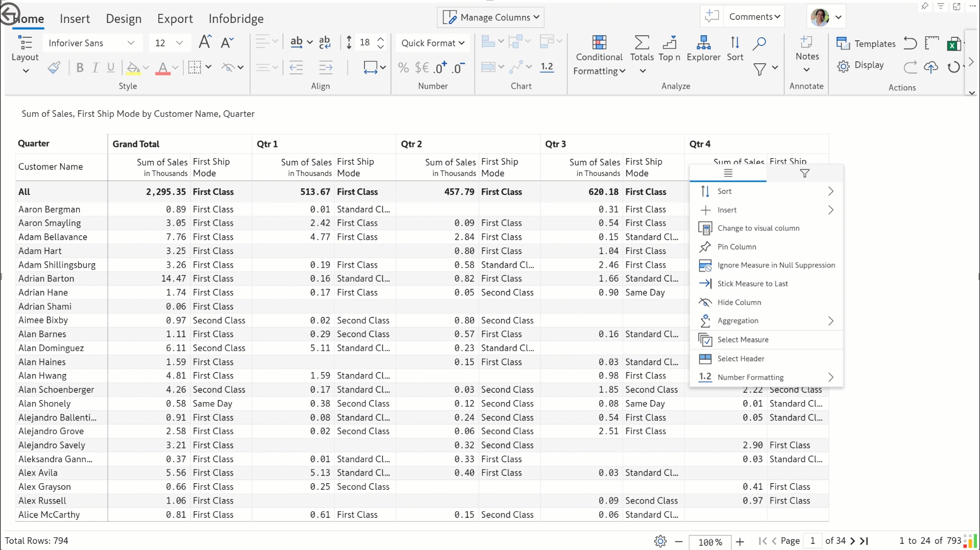The image size is (980, 550).
Task: Click the Export to Excel icon
Action: [x=953, y=44]
